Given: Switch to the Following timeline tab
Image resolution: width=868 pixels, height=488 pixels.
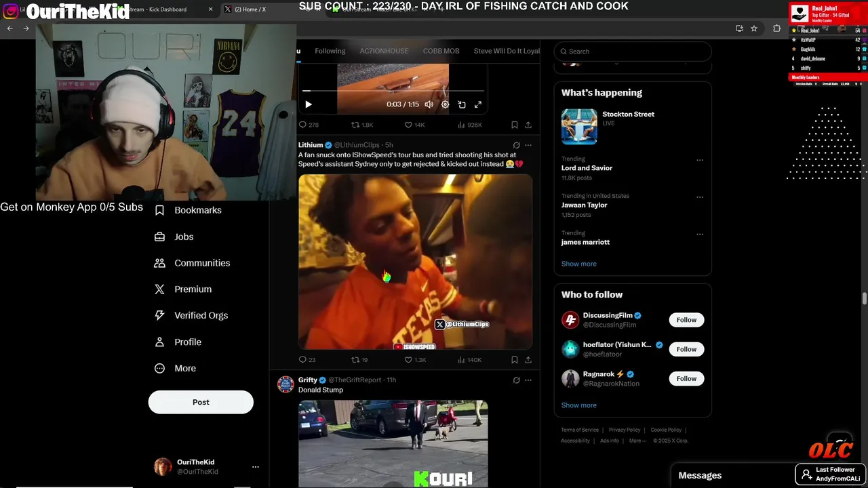Looking at the screenshot, I should coord(330,51).
